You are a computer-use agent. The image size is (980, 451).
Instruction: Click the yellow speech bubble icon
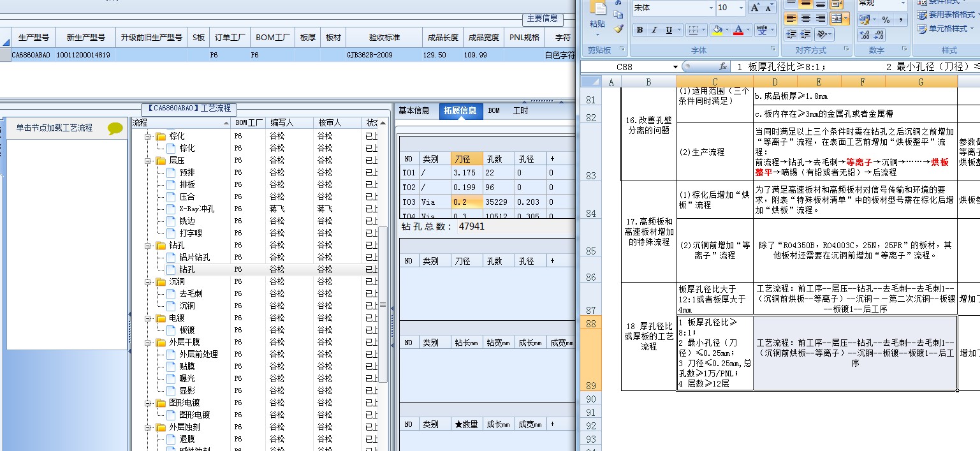(x=115, y=128)
